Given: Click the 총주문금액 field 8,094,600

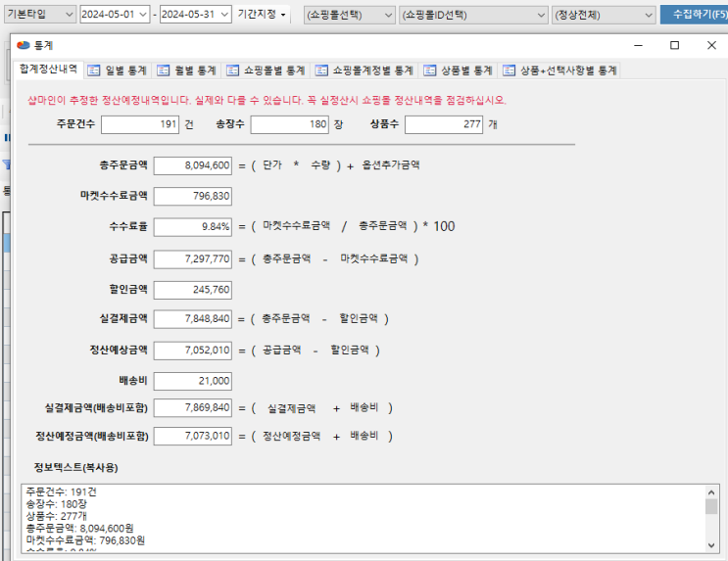Looking at the screenshot, I should pos(193,165).
